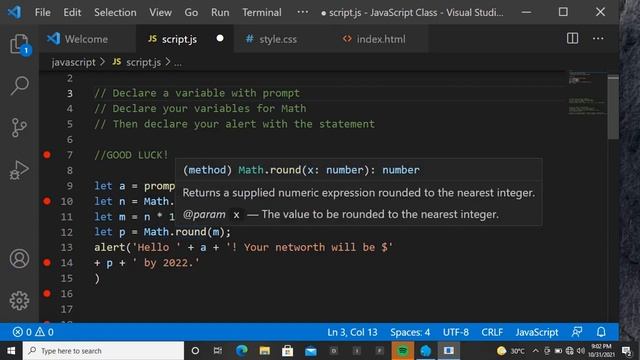Open Spotify from the taskbar

(x=402, y=351)
